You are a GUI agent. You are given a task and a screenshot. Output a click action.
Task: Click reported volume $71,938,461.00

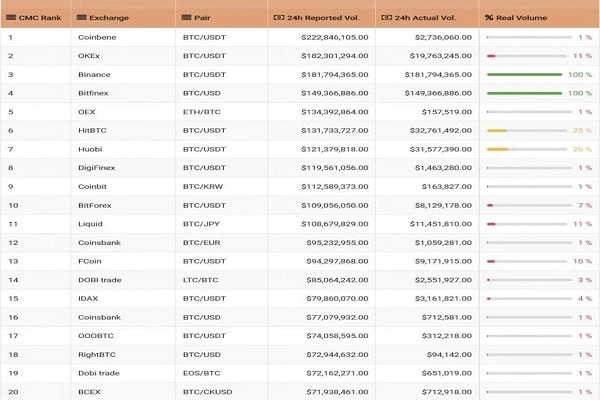click(x=338, y=392)
